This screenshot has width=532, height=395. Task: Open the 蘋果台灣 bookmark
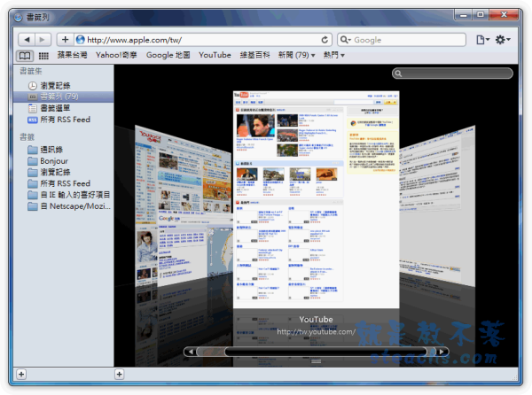click(x=72, y=55)
